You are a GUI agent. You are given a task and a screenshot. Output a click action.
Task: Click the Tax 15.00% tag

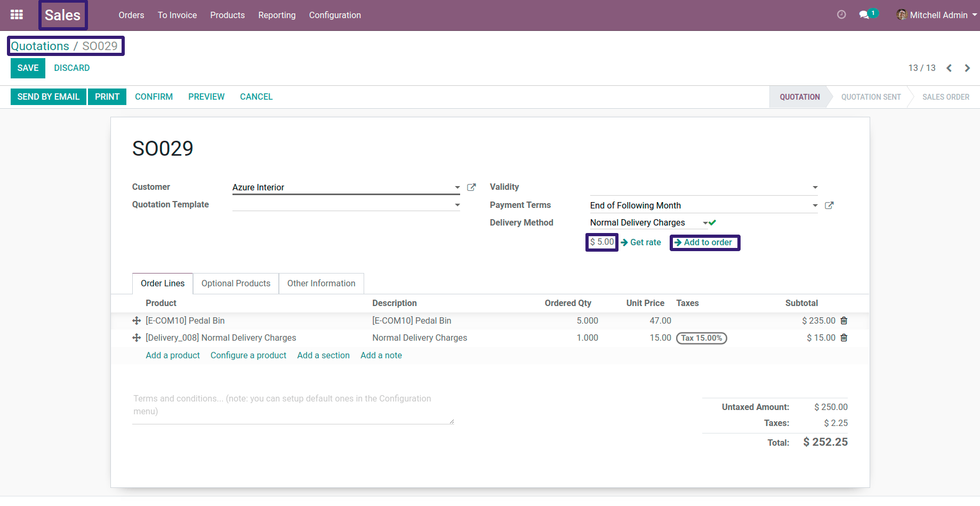coord(701,338)
